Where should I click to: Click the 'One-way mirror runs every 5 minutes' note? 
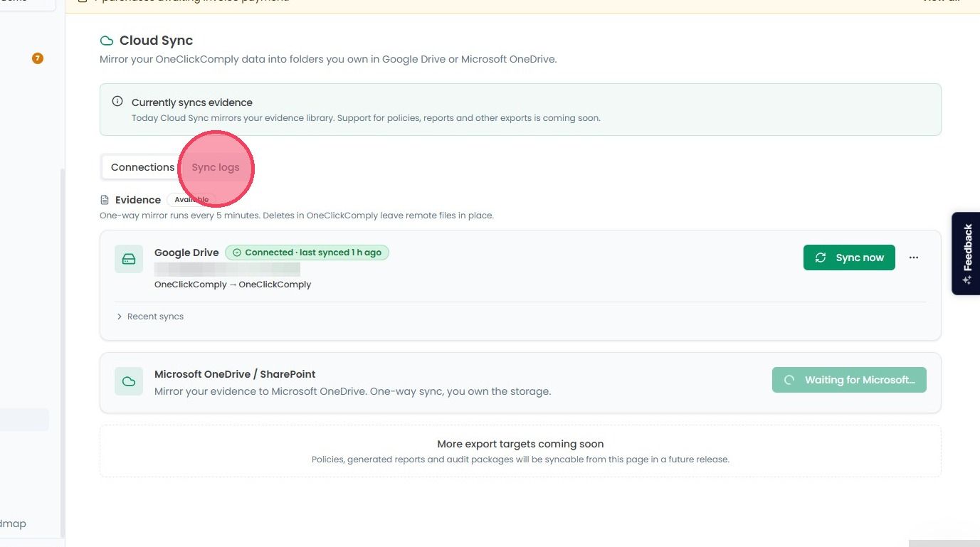coord(297,216)
